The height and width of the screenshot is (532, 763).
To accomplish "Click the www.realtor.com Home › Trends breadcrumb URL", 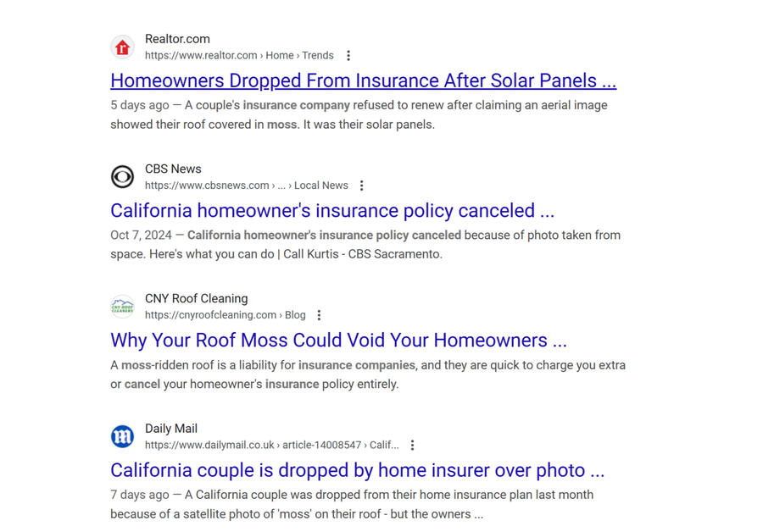I will 239,56.
